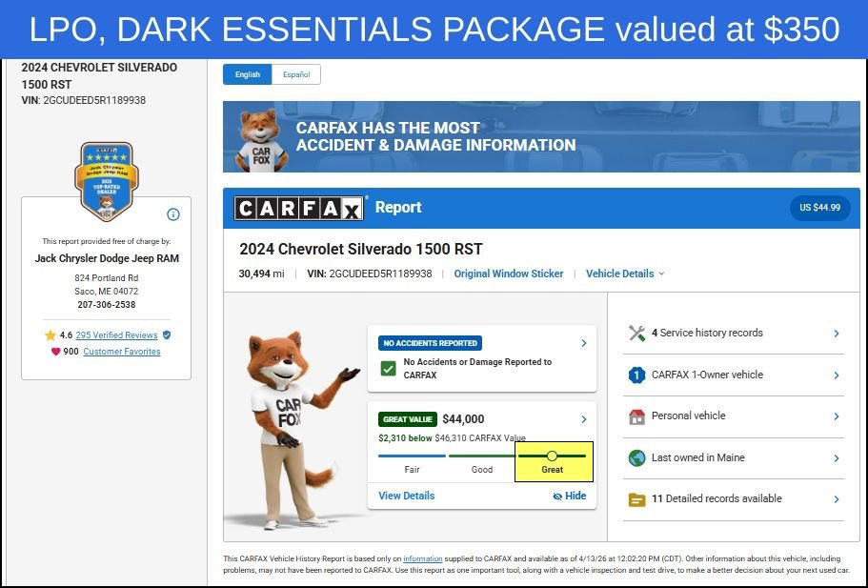
Task: Click the green No Accidents checkmark box
Action: point(388,369)
